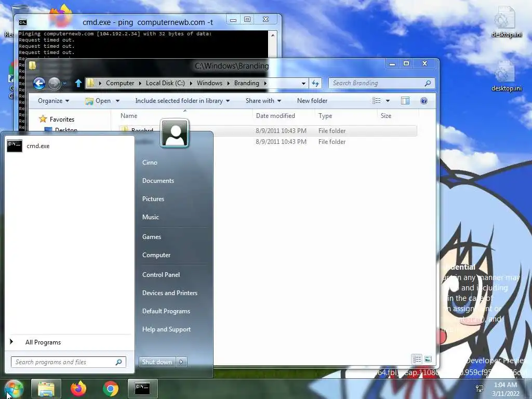Click cmd.exe window system menu icon
The height and width of the screenshot is (399, 532).
23,22
